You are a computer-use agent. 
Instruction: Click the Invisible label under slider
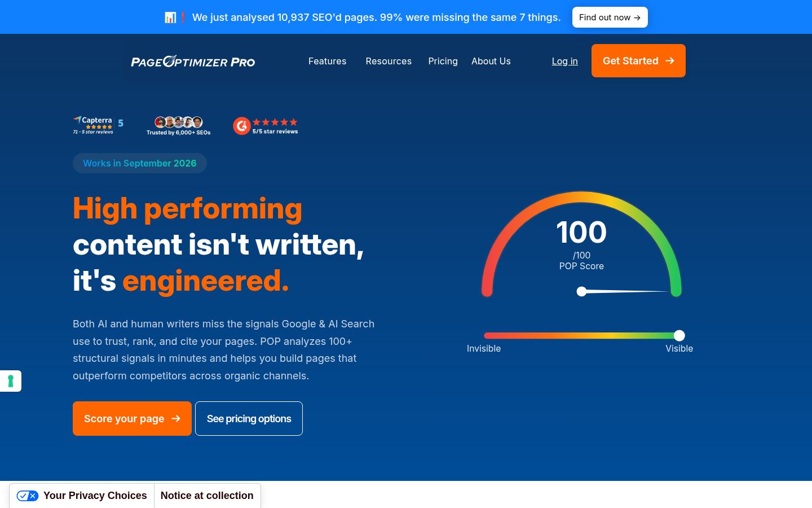[x=484, y=348]
